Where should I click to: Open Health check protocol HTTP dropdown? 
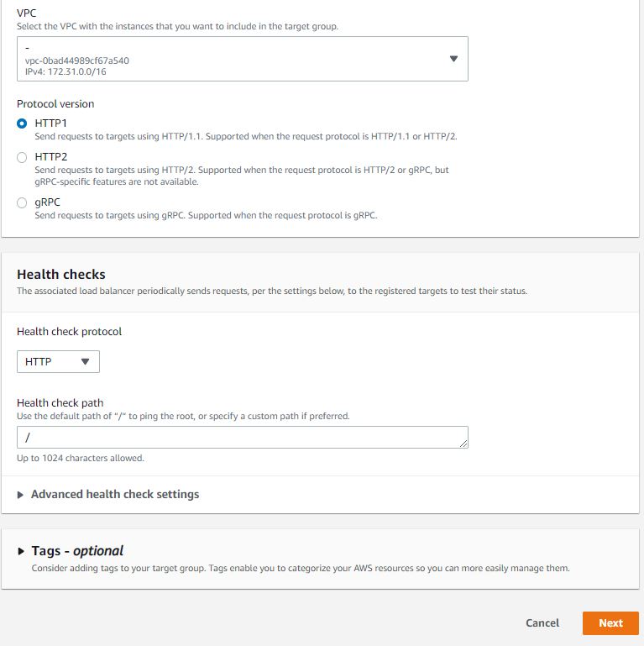pyautogui.click(x=58, y=361)
